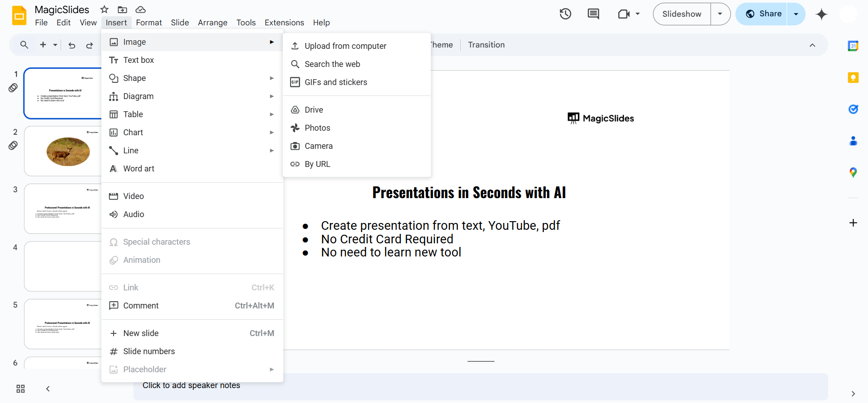The image size is (868, 403).
Task: Click the Google Slides home logo
Action: 19,15
